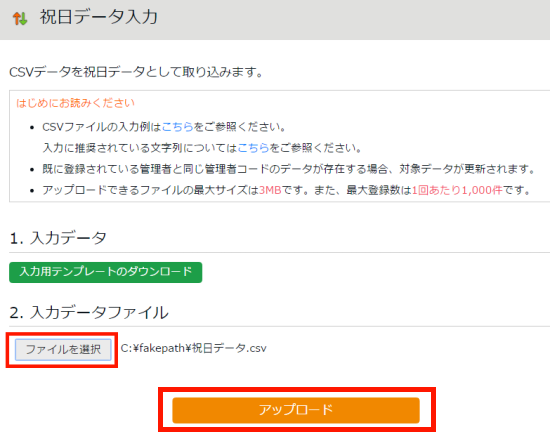
Task: Click the アップロード orange button
Action: [x=296, y=410]
